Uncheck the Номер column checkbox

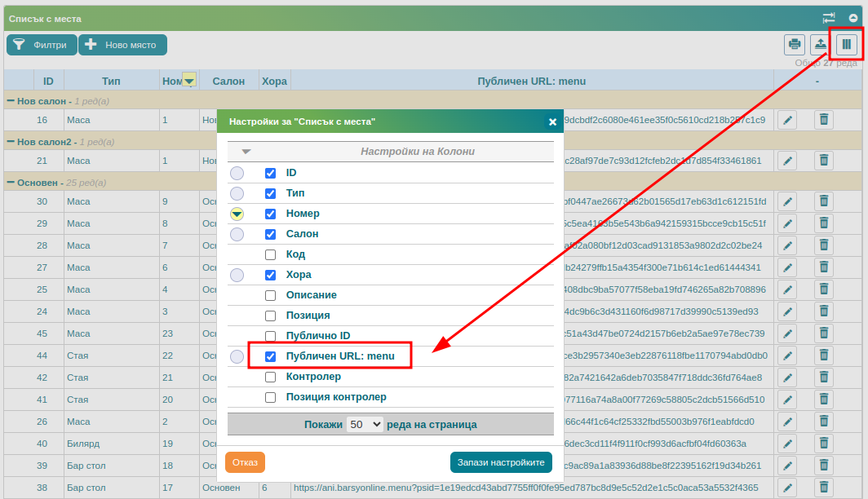270,214
